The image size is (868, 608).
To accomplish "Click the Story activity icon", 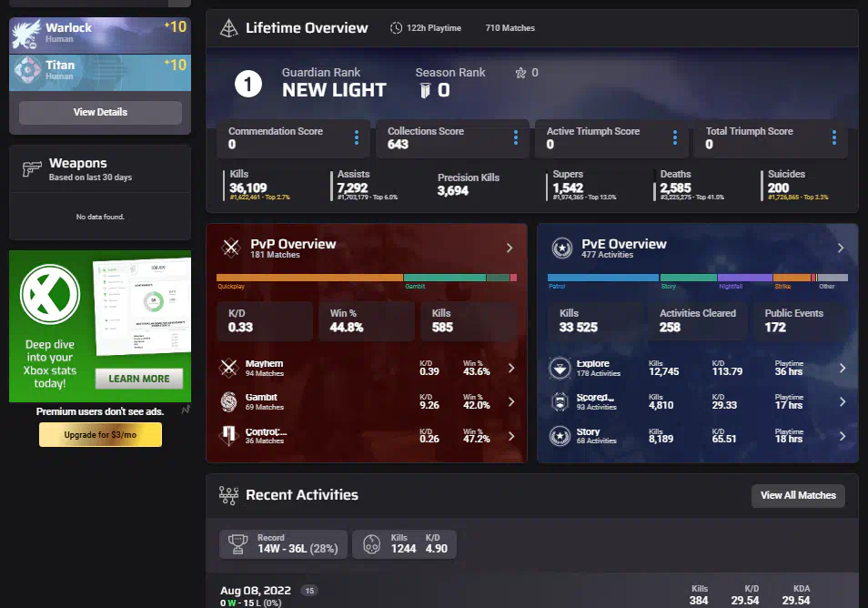I will [560, 436].
